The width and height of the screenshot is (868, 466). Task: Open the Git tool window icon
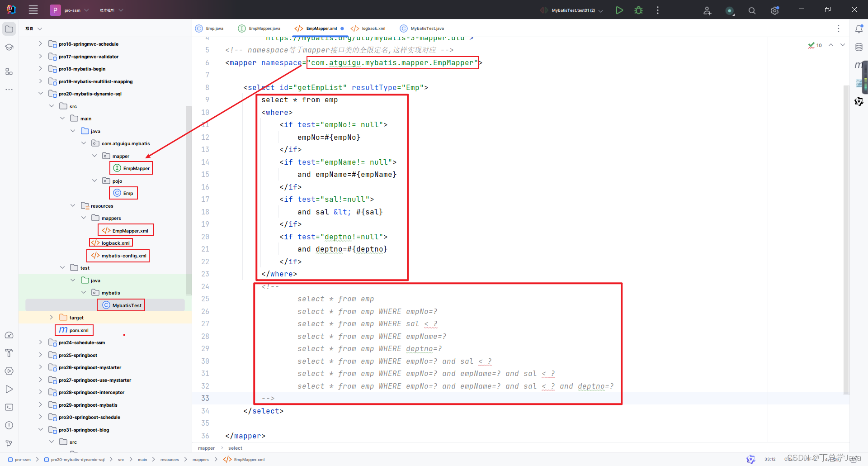[x=9, y=443]
